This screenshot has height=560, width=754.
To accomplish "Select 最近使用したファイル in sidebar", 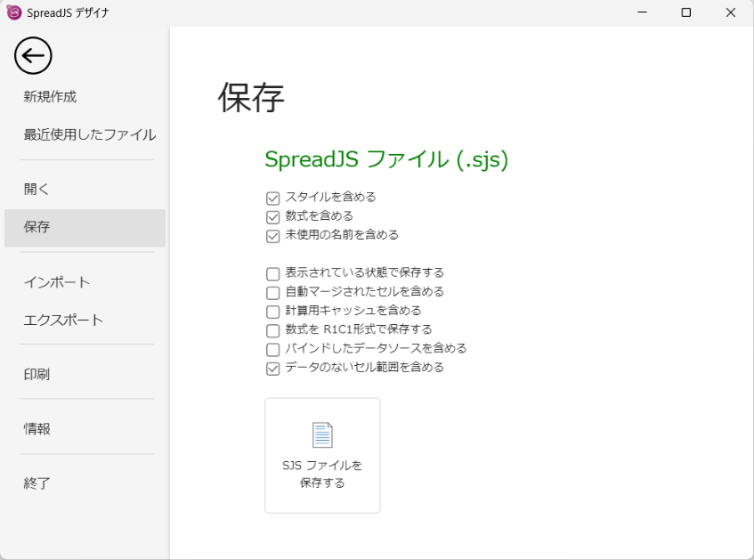I will [x=89, y=134].
